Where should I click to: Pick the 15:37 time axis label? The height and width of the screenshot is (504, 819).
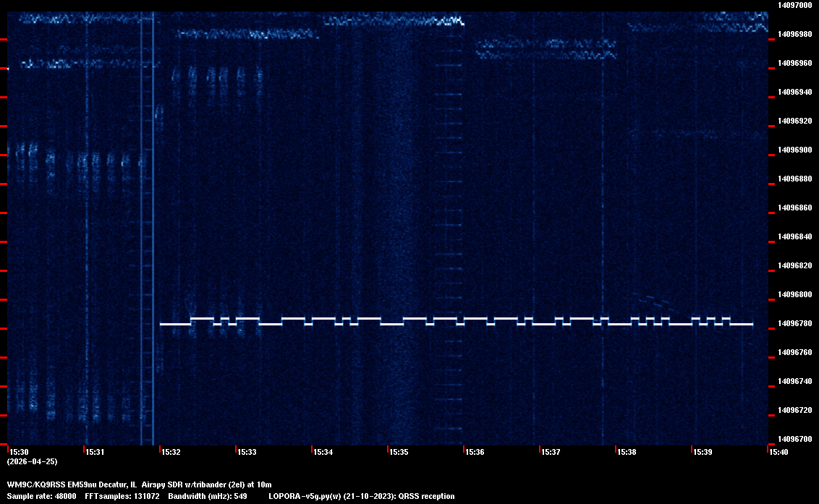click(x=551, y=452)
